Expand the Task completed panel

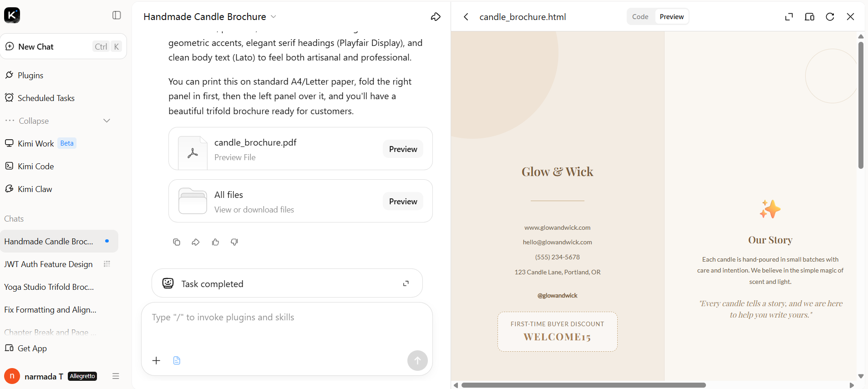(406, 283)
